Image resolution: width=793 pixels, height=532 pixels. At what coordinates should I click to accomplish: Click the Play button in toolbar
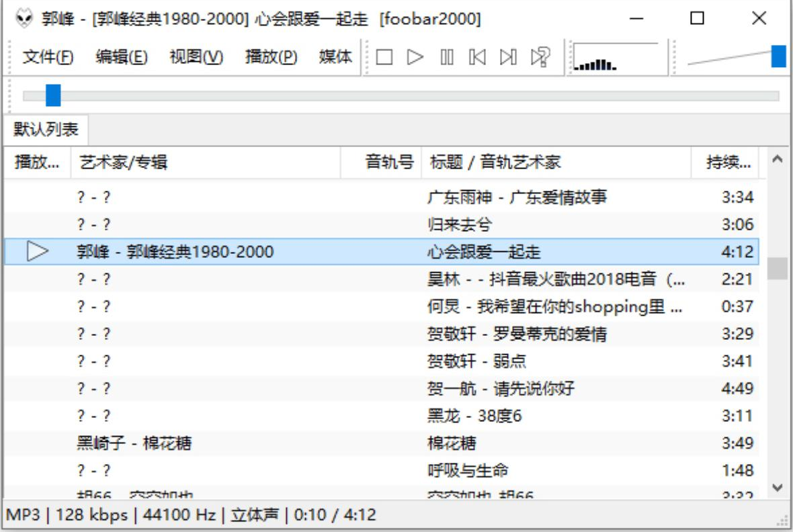[415, 56]
